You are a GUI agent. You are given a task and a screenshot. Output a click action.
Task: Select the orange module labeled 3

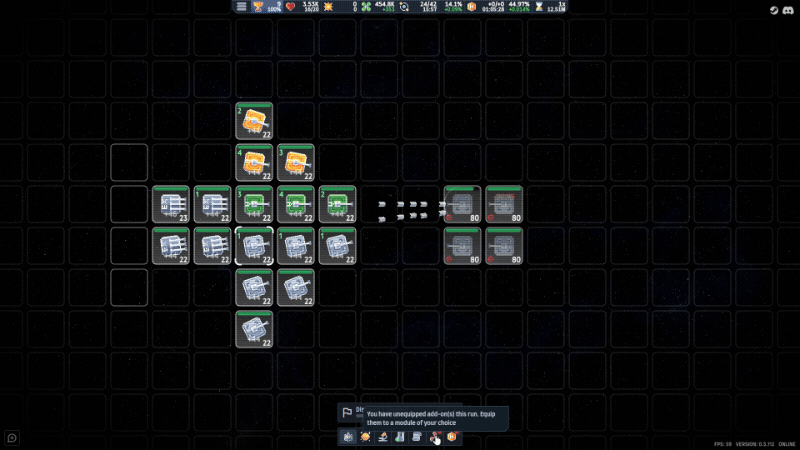[296, 163]
